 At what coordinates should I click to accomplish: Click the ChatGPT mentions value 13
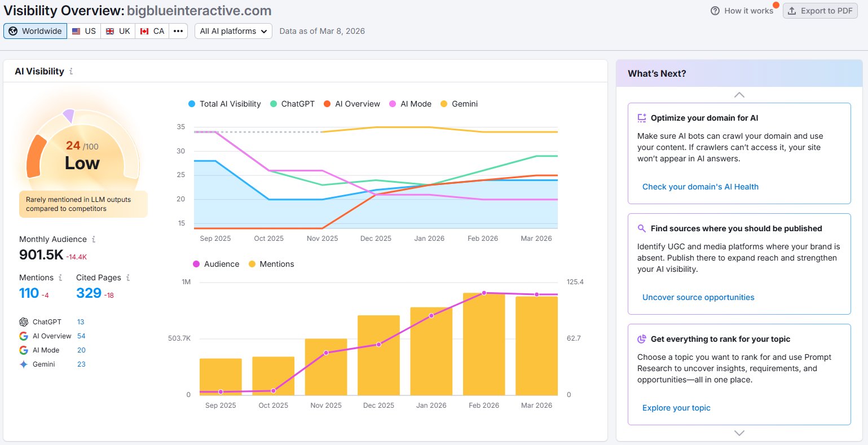tap(81, 322)
